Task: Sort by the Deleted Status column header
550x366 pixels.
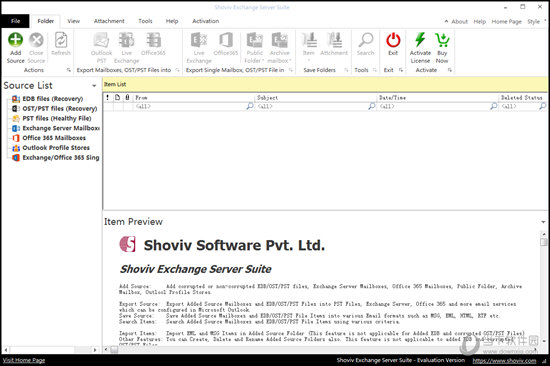Action: tap(523, 98)
